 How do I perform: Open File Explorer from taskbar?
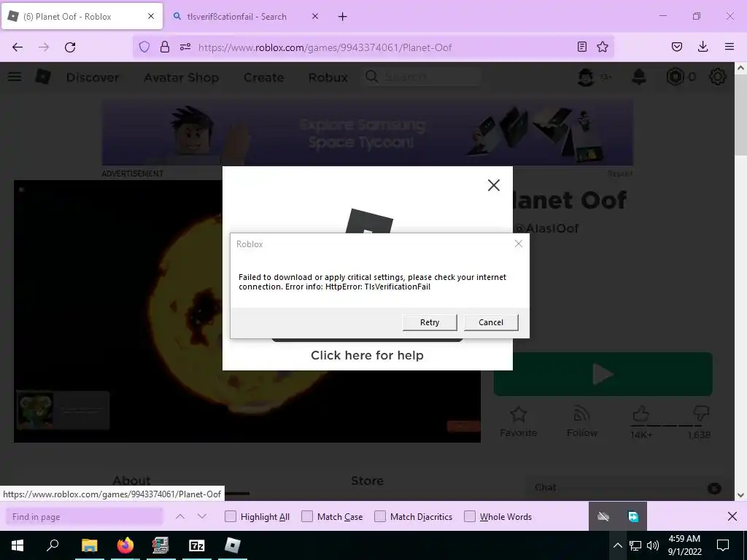(89, 545)
